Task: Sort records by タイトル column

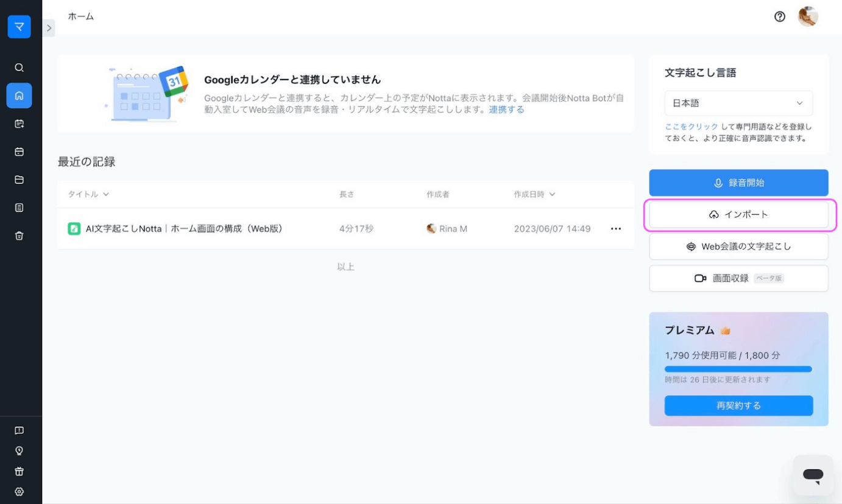Action: pyautogui.click(x=88, y=194)
